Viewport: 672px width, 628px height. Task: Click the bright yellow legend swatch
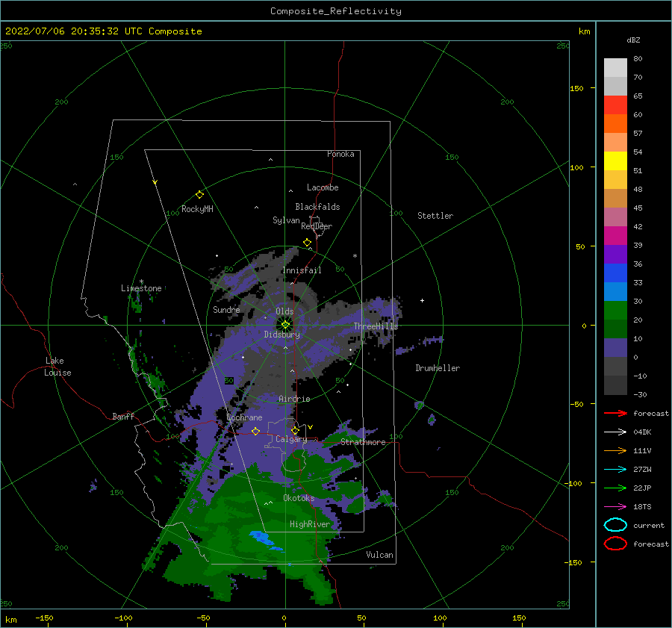[615, 161]
